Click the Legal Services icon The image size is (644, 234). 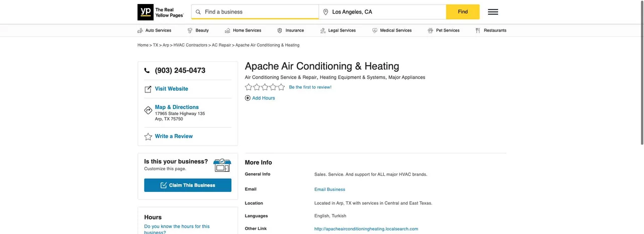(x=323, y=31)
